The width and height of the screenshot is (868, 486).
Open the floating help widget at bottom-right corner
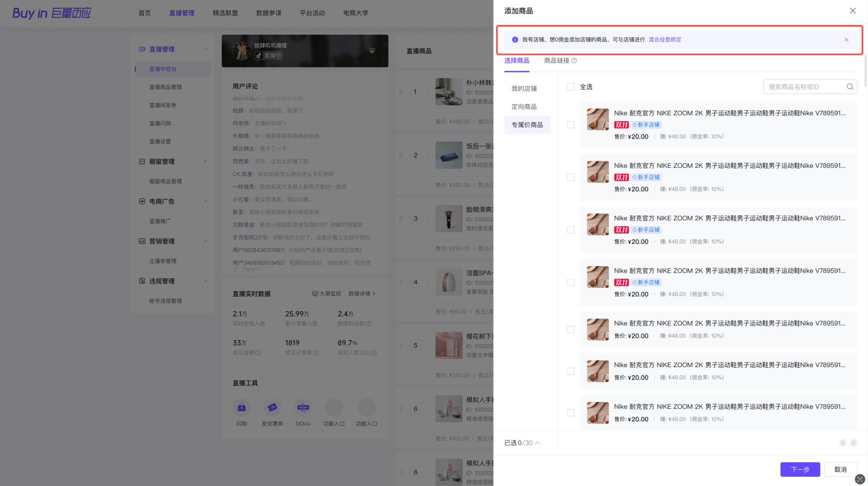pos(860,479)
